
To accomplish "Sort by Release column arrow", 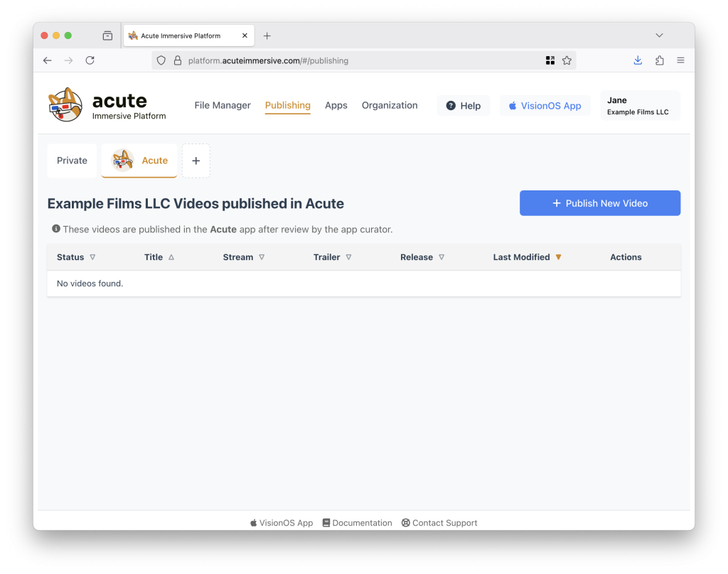I will coord(441,257).
